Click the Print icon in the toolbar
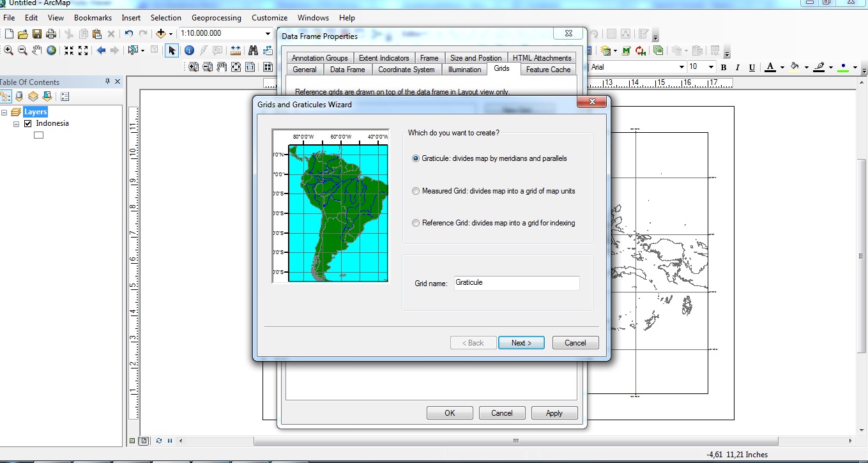This screenshot has width=868, height=463. (x=51, y=34)
